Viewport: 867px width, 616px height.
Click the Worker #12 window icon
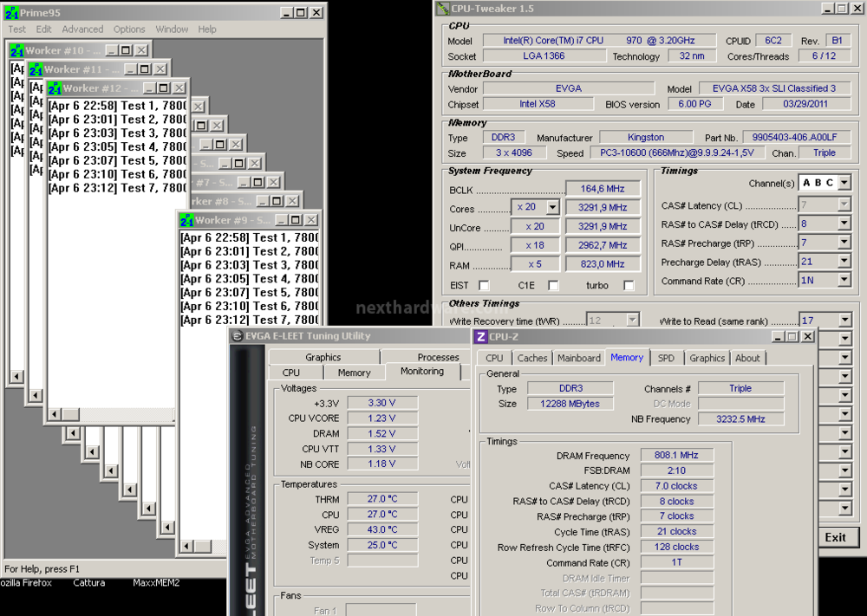pos(54,88)
